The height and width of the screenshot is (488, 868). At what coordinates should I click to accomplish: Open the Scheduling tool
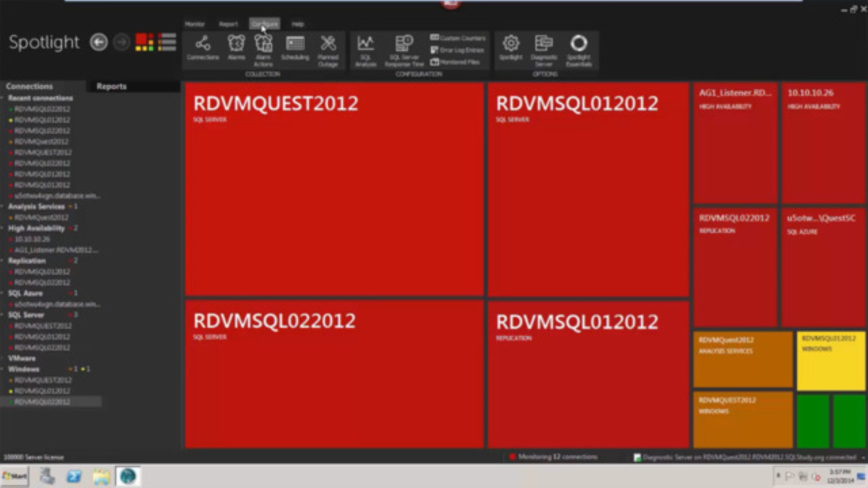[294, 47]
